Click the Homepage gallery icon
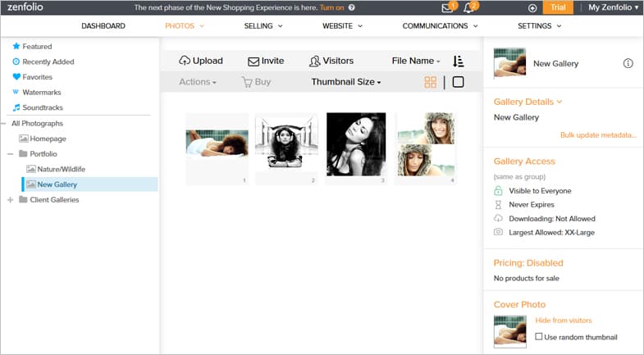This screenshot has height=355, width=644. [24, 139]
